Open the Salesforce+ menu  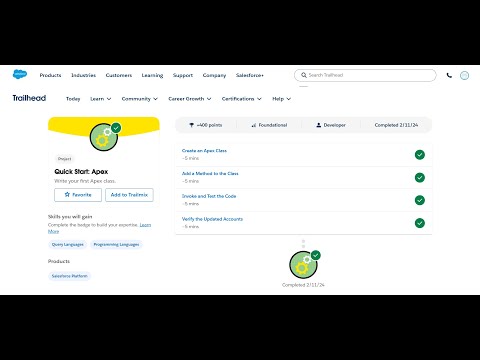click(x=250, y=75)
